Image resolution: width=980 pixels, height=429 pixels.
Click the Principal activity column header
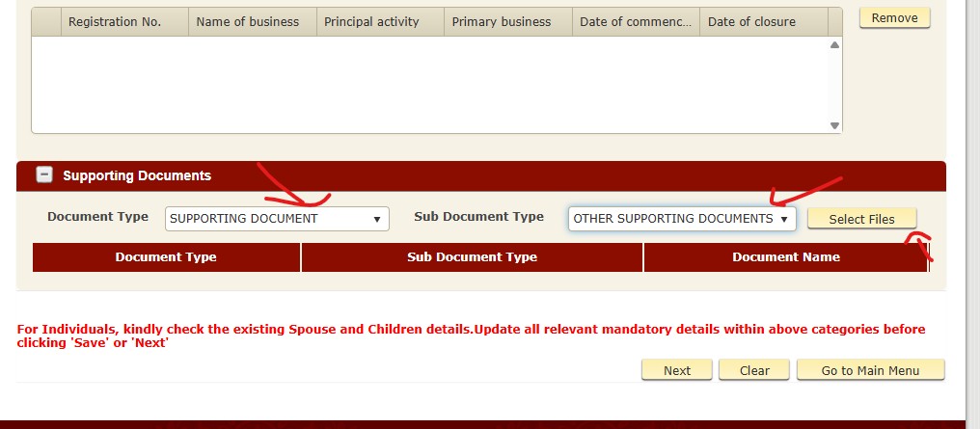pyautogui.click(x=376, y=21)
